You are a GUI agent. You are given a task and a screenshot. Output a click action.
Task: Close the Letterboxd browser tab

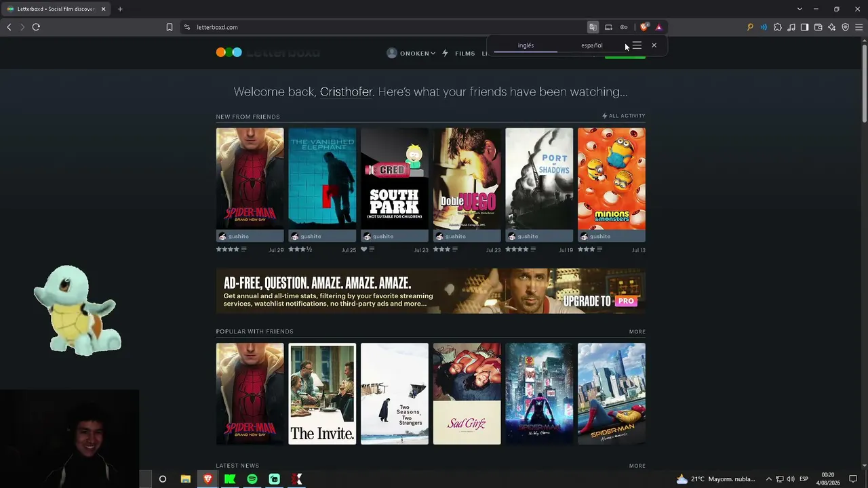(x=103, y=9)
